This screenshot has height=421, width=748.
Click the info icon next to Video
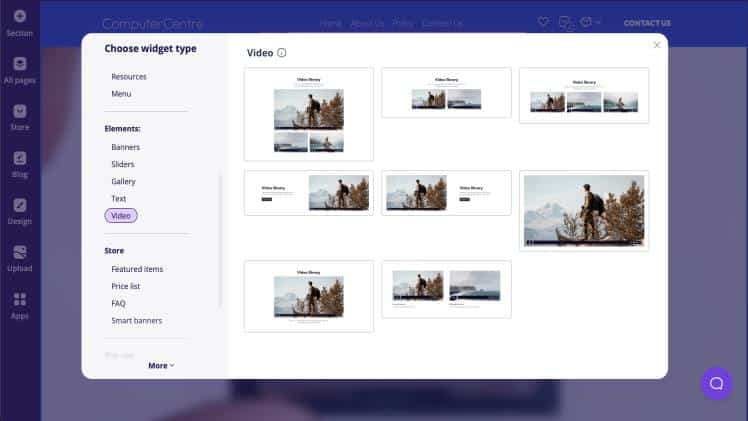tap(281, 53)
